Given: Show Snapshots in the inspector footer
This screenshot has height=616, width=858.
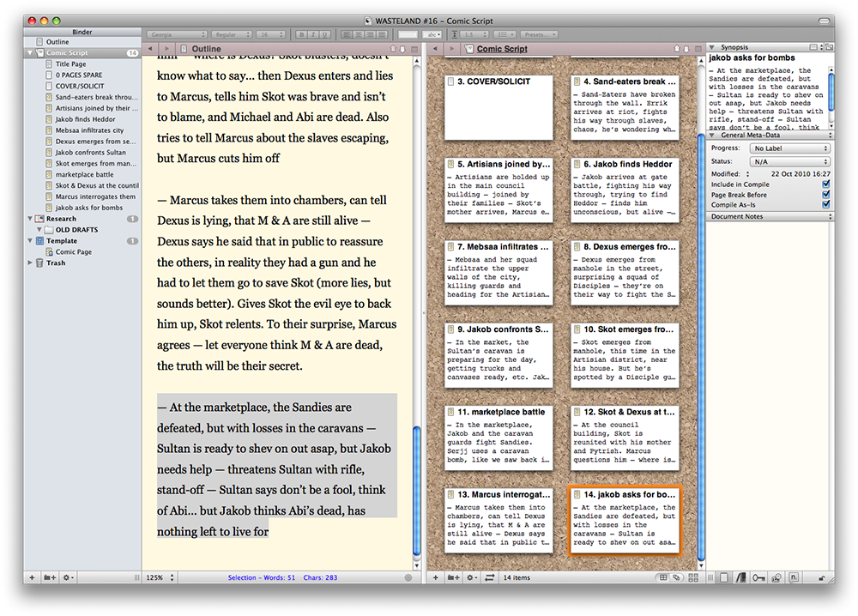Looking at the screenshot, I should [778, 578].
